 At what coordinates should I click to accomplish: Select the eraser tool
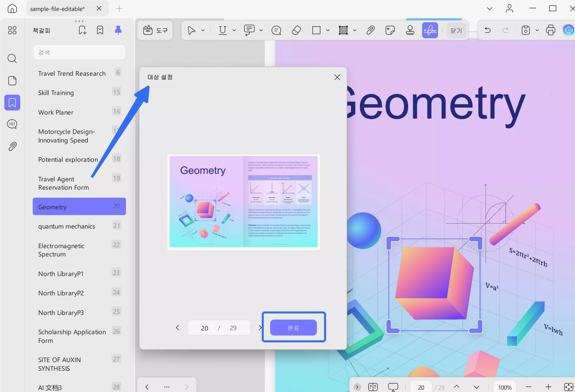click(x=296, y=31)
